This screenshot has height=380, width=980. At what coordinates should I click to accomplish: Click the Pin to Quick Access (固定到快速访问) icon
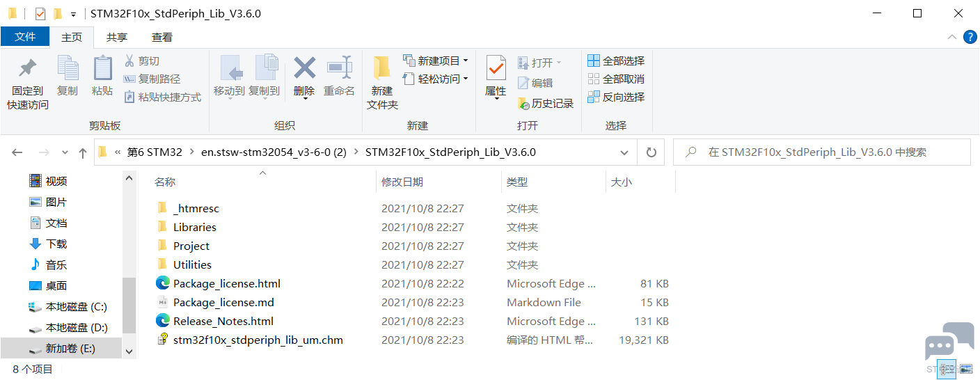[28, 69]
